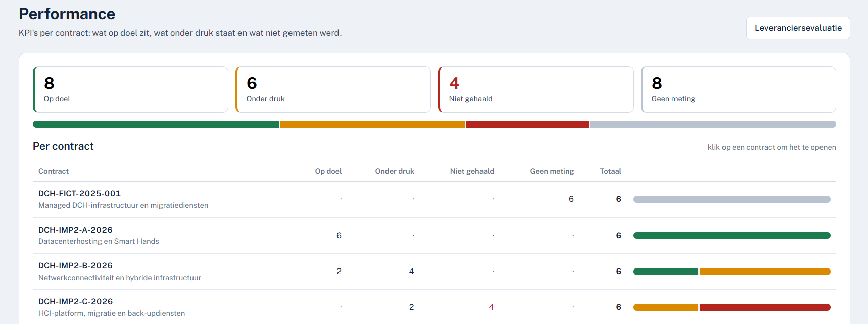This screenshot has width=868, height=324.
Task: Click the 'Per contract' section heading
Action: point(63,146)
